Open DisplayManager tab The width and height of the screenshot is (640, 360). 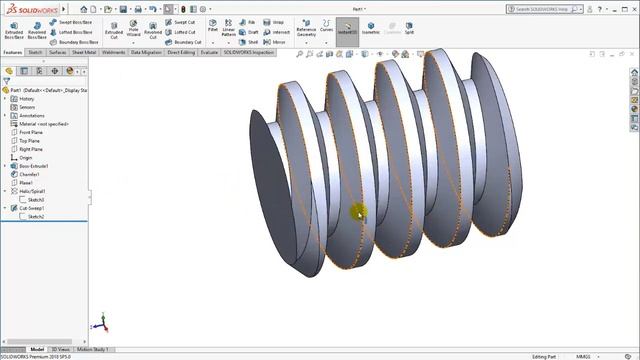tap(70, 71)
